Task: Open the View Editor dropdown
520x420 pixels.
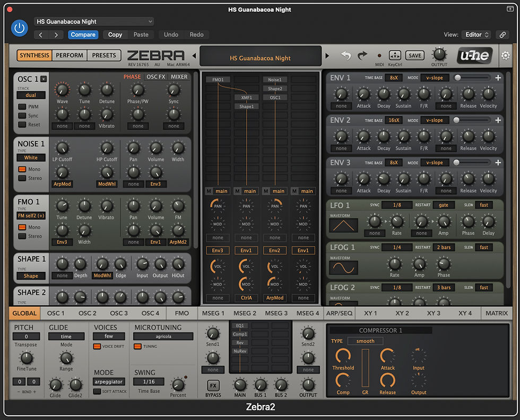Action: tap(476, 35)
